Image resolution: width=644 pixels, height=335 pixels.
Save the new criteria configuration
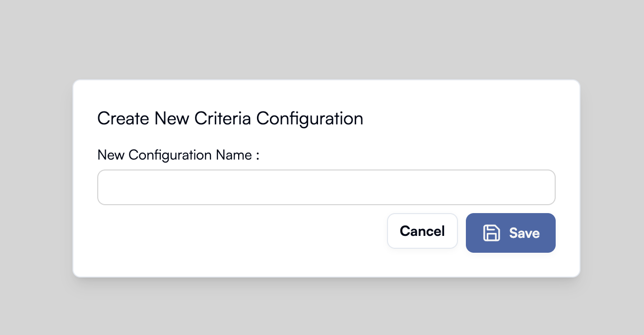coord(511,233)
